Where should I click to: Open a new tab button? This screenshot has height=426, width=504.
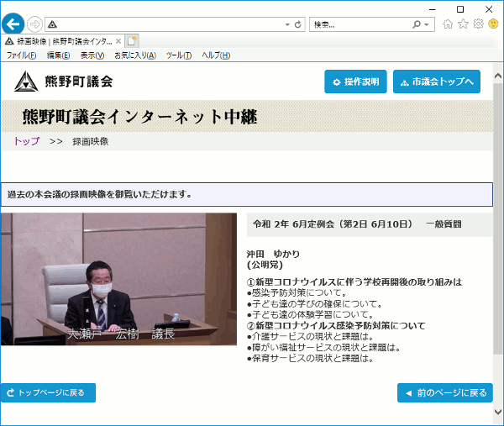tap(132, 41)
